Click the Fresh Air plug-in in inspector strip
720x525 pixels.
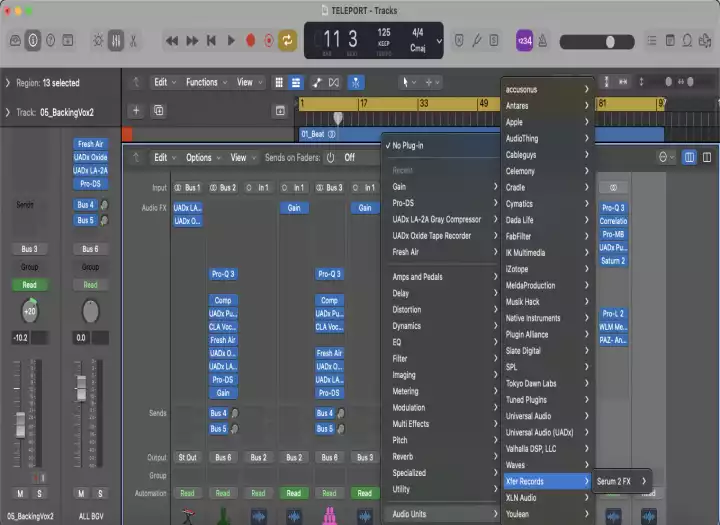(90, 144)
